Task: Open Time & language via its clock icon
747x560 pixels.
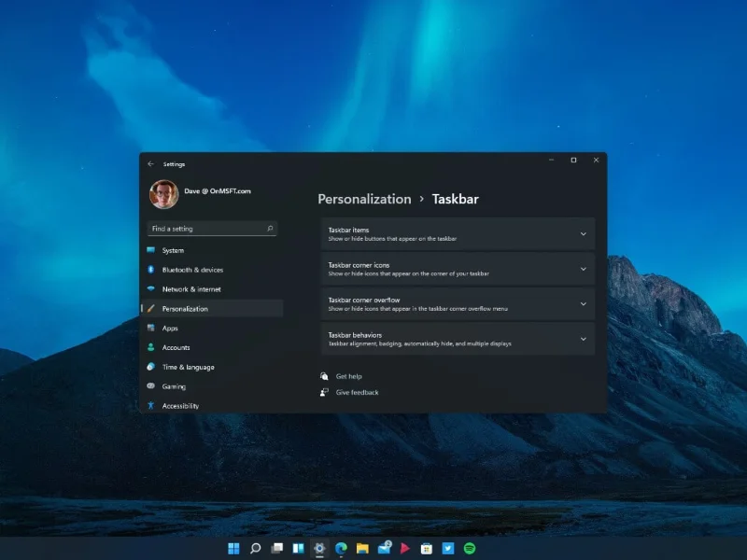Action: pos(150,367)
